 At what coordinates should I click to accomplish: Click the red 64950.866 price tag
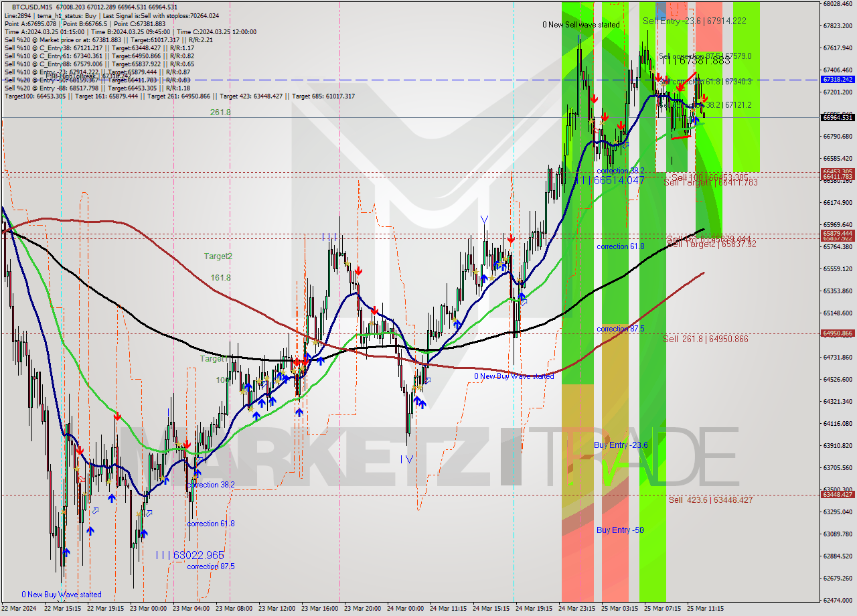(838, 333)
